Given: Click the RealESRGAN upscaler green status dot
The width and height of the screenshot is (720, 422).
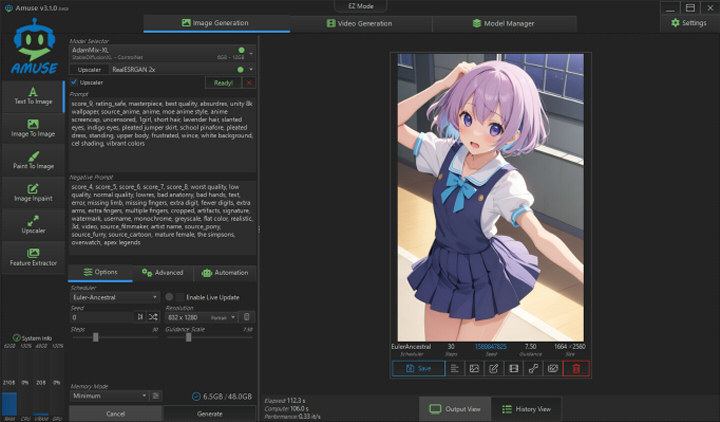Looking at the screenshot, I should coord(240,69).
